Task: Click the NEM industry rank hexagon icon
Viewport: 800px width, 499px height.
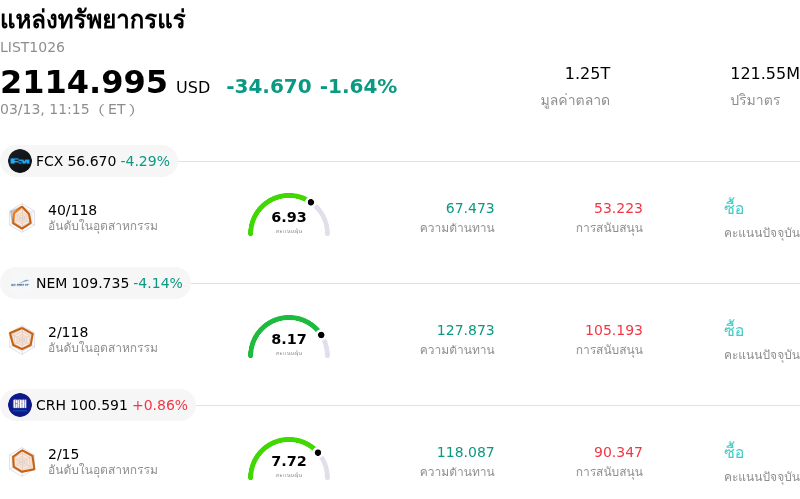Action: 22,339
